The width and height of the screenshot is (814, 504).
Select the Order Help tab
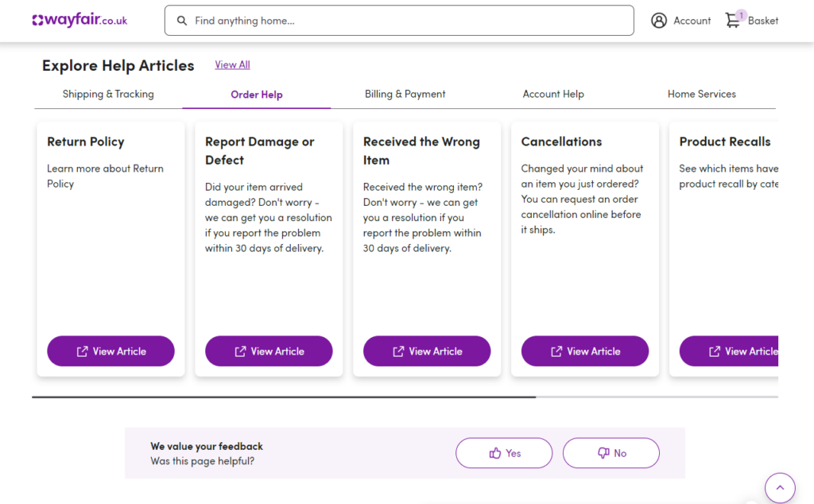pyautogui.click(x=257, y=95)
